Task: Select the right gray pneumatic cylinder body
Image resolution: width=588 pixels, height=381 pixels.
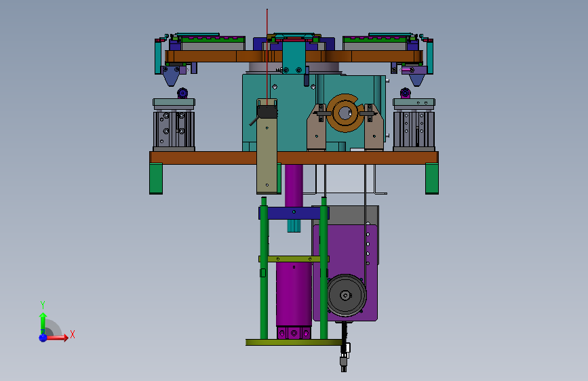Action: pyautogui.click(x=414, y=129)
